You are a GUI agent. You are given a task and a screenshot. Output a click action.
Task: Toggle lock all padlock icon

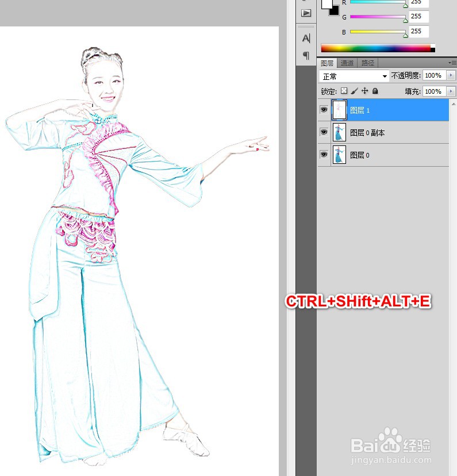375,91
